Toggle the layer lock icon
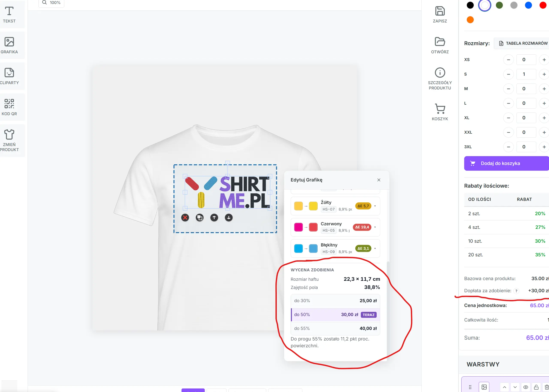 point(536,387)
